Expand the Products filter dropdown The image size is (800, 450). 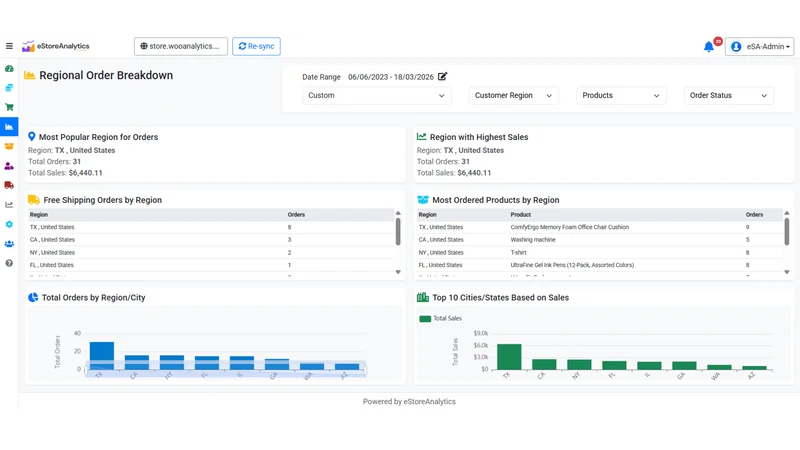click(621, 95)
